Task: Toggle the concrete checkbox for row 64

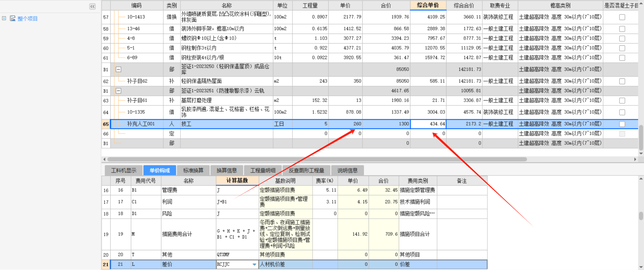Action: (622, 112)
